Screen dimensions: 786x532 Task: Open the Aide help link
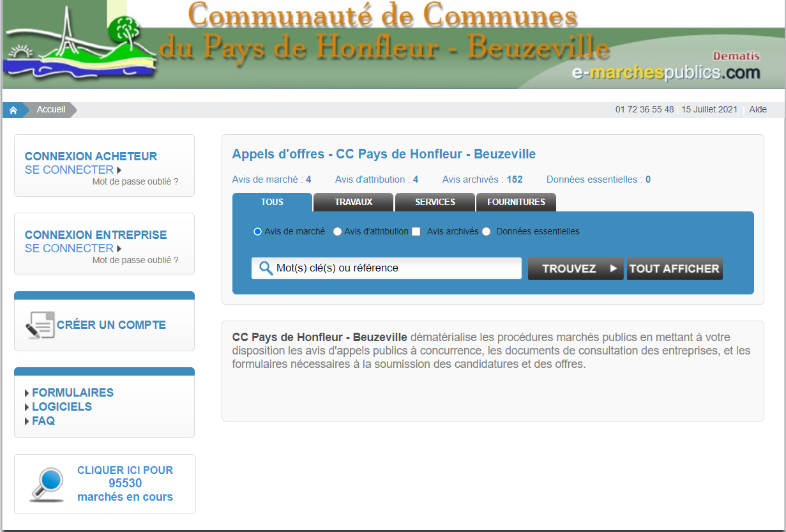tap(758, 110)
